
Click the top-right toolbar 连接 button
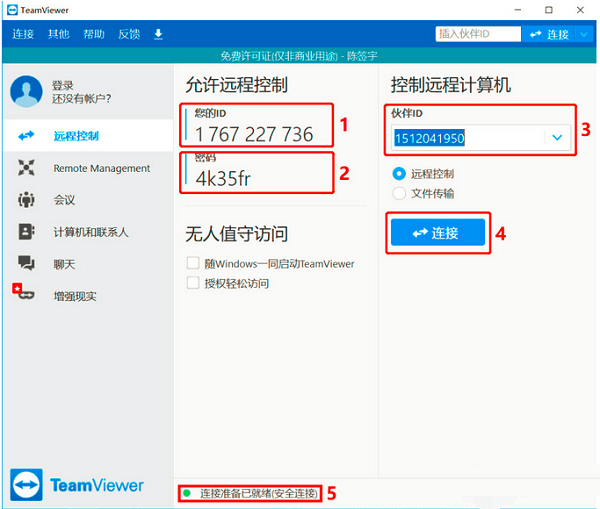[x=549, y=34]
